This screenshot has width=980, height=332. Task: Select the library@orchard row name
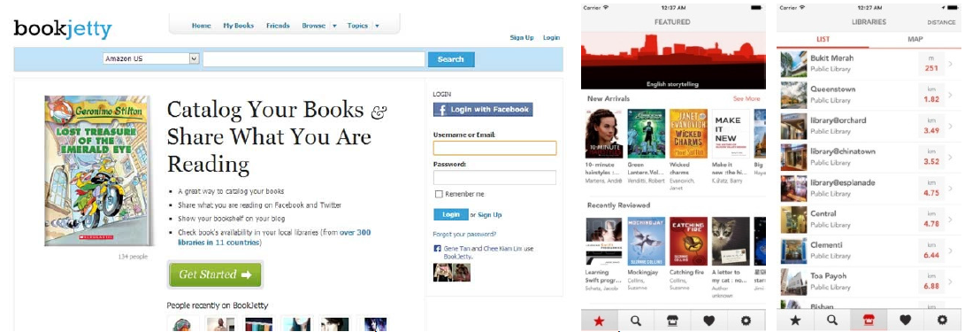coord(838,120)
